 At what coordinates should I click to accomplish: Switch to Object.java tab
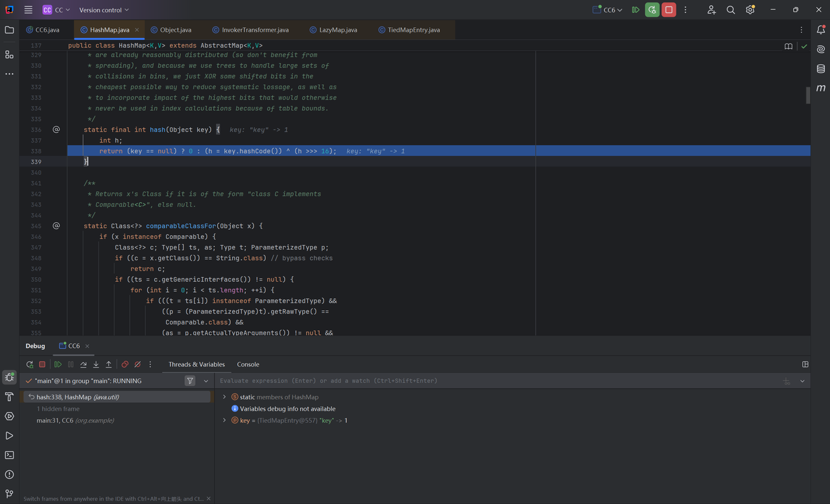pyautogui.click(x=171, y=30)
